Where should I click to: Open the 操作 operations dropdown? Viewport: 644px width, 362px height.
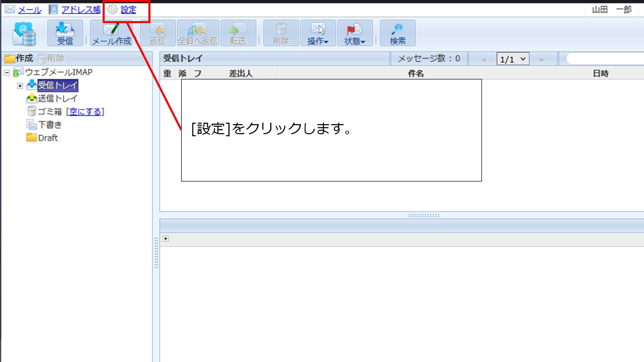(x=317, y=33)
